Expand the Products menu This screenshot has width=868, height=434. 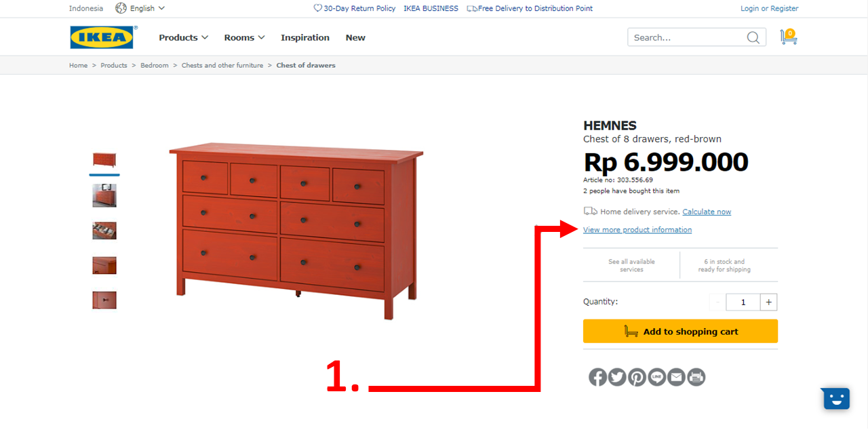click(x=183, y=37)
